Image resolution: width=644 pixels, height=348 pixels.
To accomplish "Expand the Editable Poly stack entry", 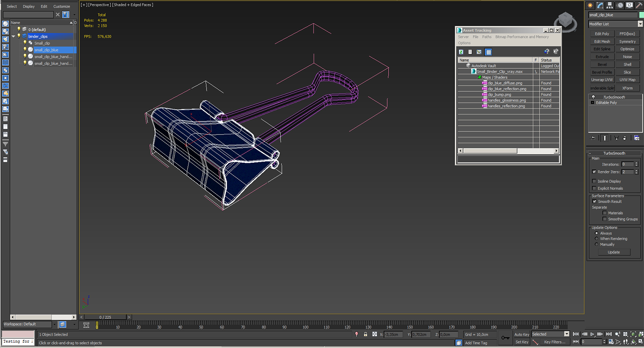I will (x=592, y=103).
